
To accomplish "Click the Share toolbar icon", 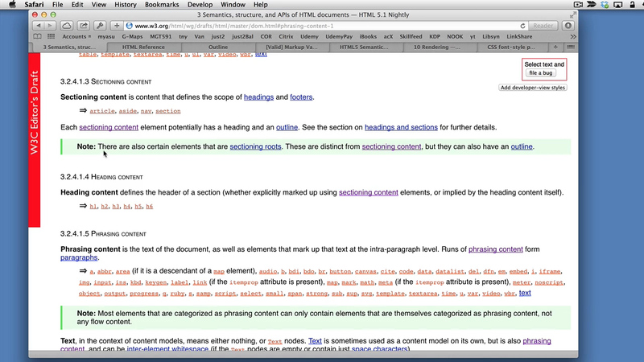I will 84,26.
